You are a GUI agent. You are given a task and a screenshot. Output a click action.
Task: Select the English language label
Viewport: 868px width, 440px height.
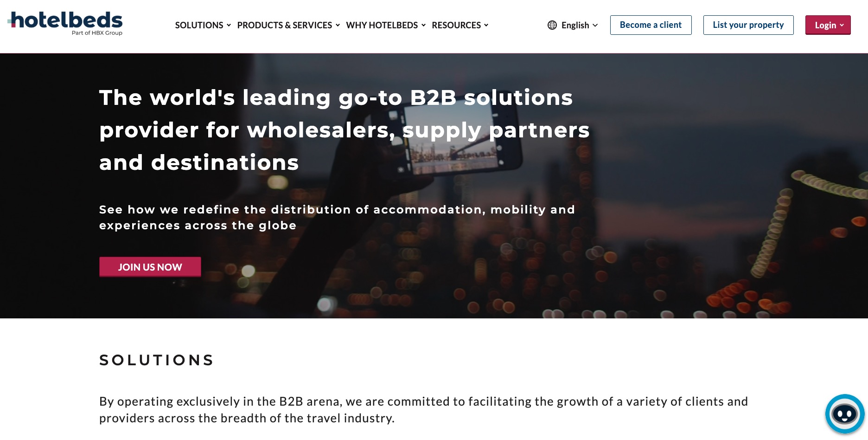coord(575,25)
